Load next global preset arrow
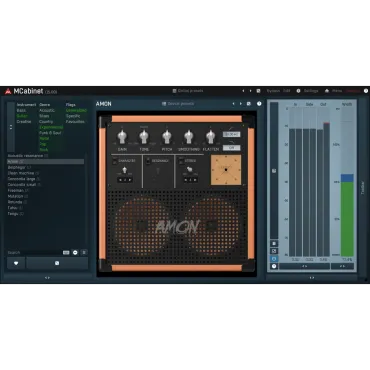The height and width of the screenshot is (370, 370). click(250, 91)
